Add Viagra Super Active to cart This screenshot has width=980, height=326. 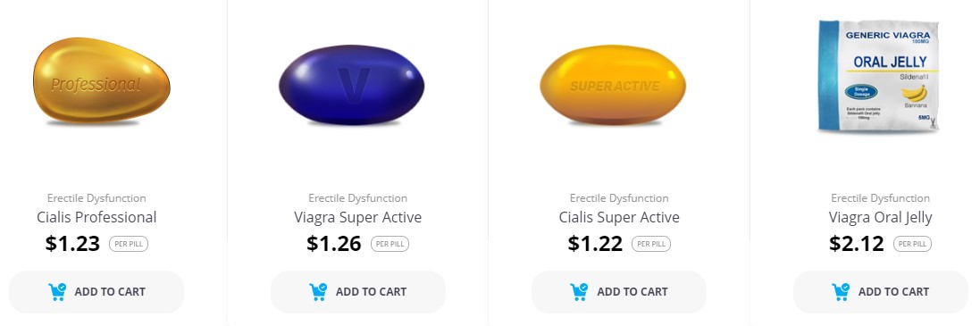pos(358,292)
